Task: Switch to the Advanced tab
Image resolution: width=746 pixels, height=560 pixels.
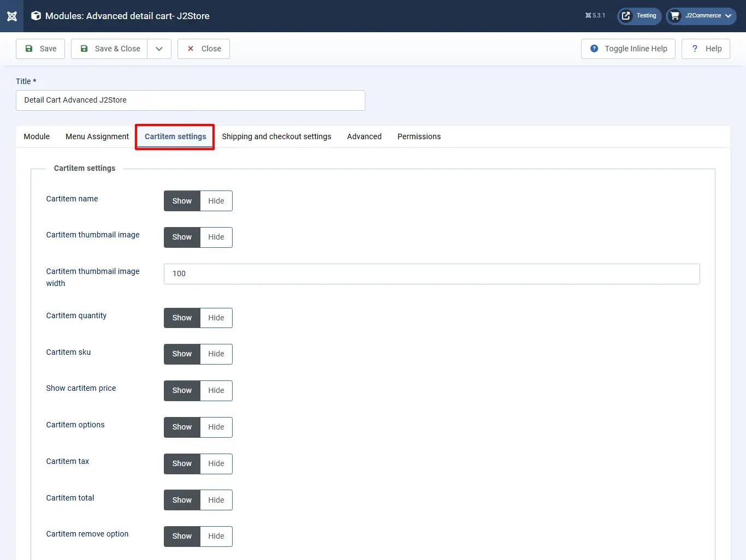Action: [364, 136]
